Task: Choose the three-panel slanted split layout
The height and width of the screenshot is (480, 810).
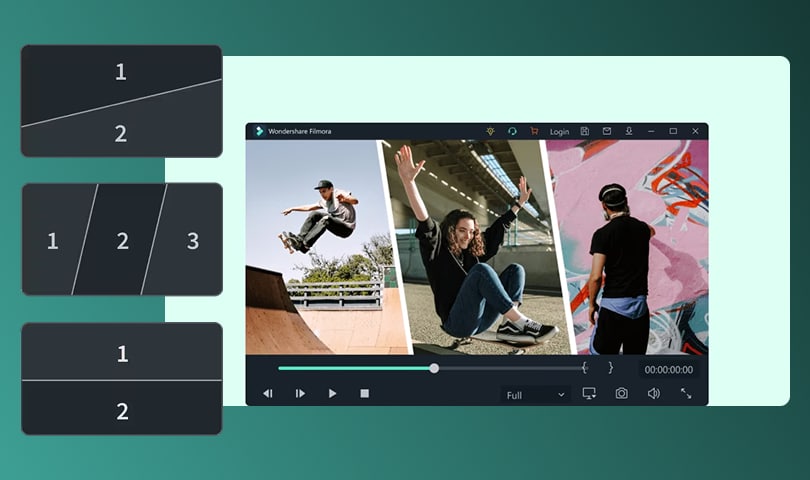Action: pyautogui.click(x=121, y=240)
